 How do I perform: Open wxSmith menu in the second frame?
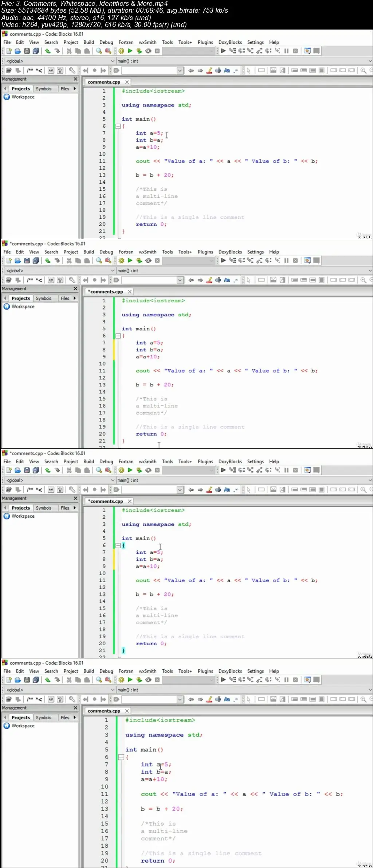pyautogui.click(x=148, y=252)
